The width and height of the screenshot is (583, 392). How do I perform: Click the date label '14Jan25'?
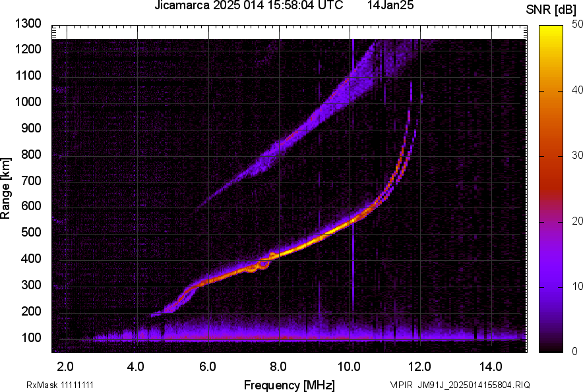point(390,5)
